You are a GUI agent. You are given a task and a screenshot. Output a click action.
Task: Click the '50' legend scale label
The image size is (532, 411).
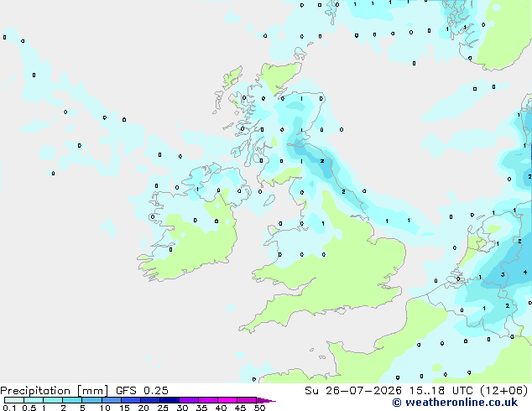259,408
